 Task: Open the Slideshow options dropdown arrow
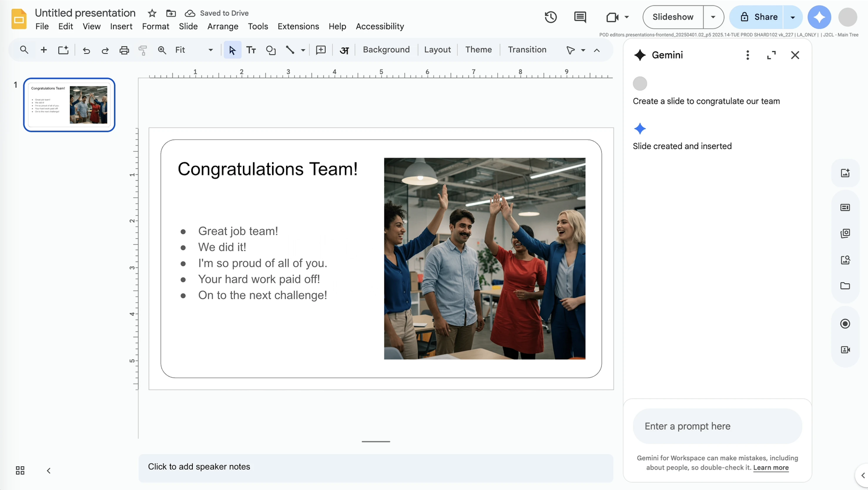click(x=713, y=17)
